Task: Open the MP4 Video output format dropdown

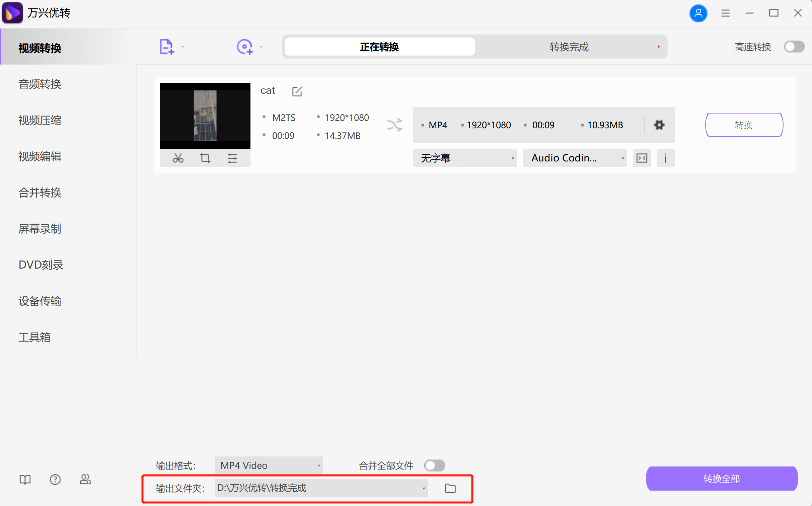Action: [268, 465]
